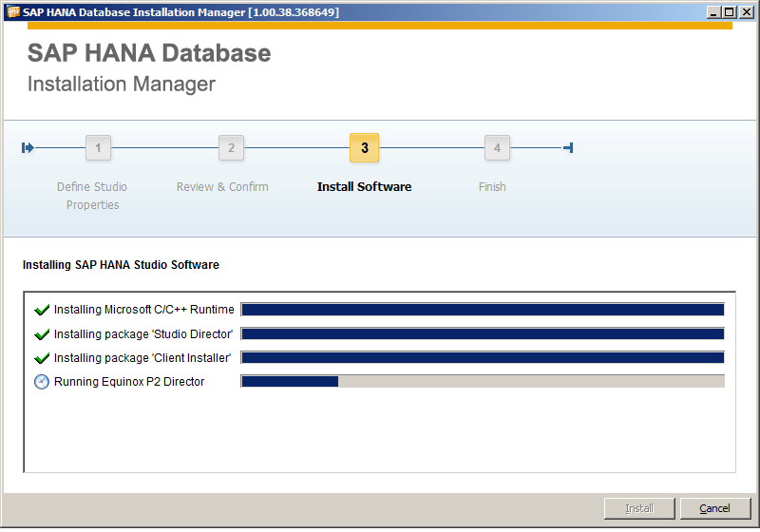Screen dimensions: 760x532
Task: Select step 2 number box
Action: click(231, 148)
